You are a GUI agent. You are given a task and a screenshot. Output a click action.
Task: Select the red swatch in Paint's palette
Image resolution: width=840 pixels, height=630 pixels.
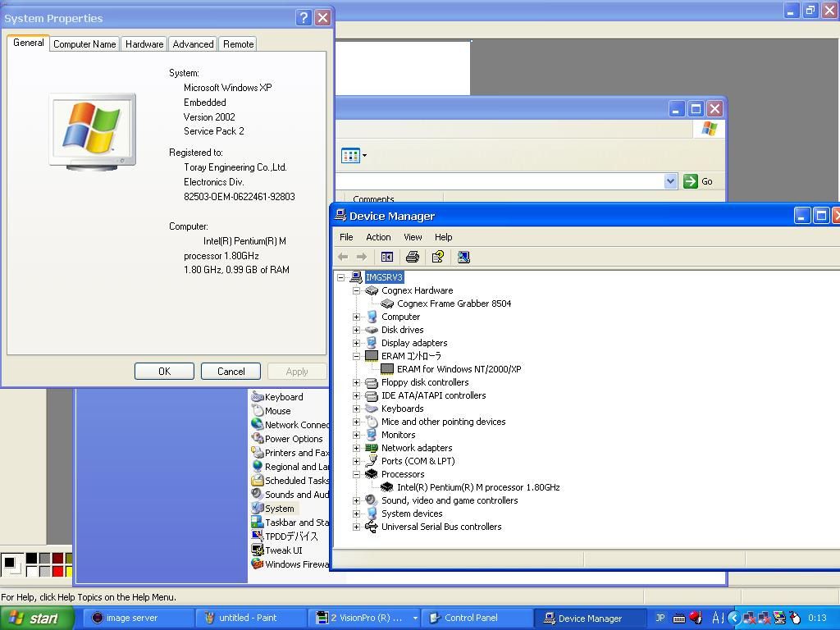pyautogui.click(x=59, y=569)
